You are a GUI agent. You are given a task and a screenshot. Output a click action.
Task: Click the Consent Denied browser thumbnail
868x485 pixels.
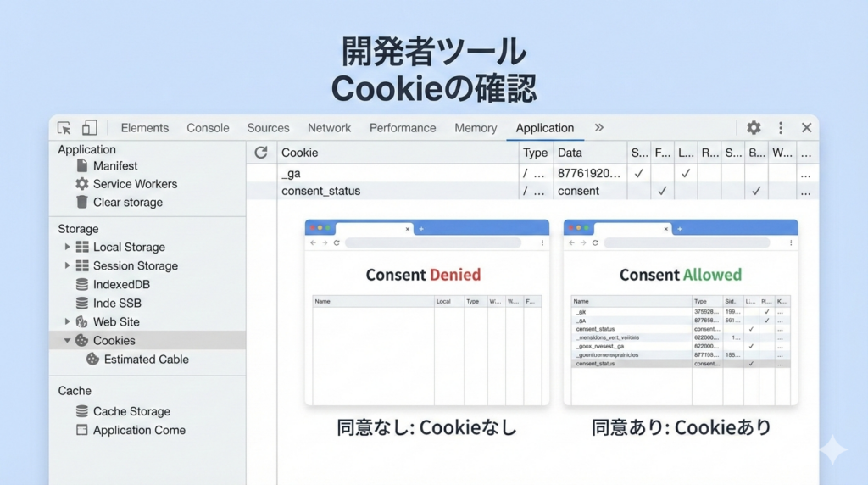(427, 312)
